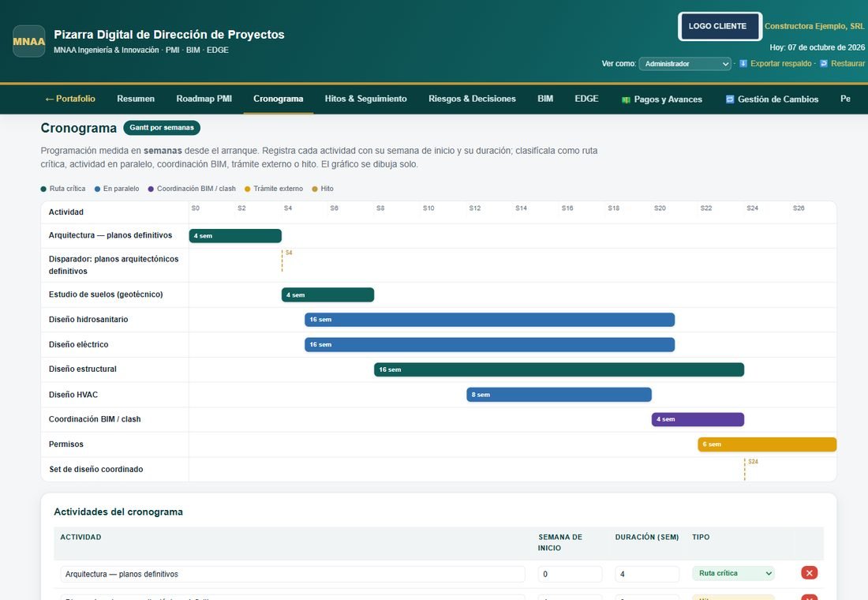
Task: Click the Coordinación BIM / clash legend dot
Action: pyautogui.click(x=151, y=189)
